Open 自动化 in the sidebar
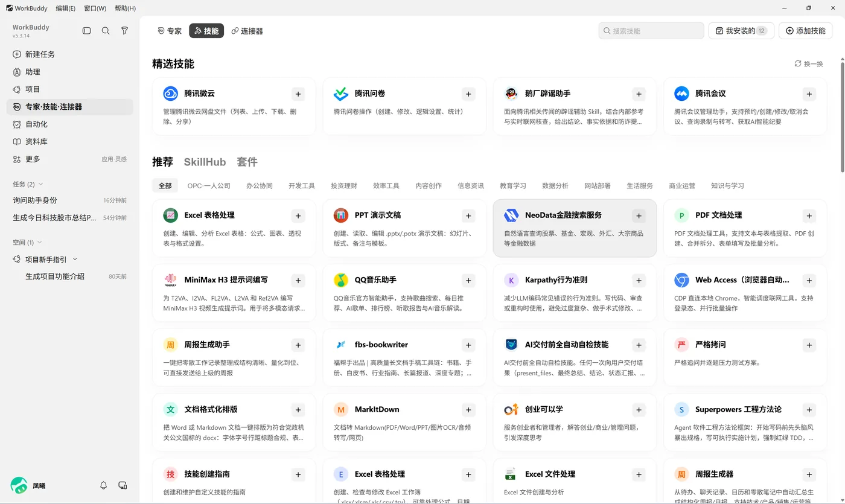Screen dimensions: 845x504 (x=70, y=124)
